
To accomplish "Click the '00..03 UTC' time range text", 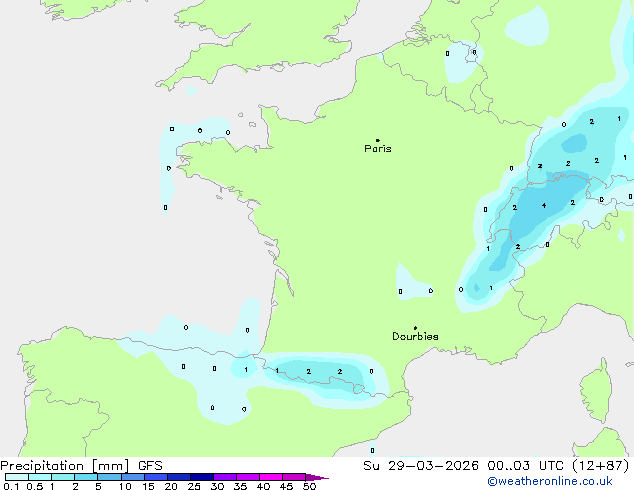I will 525,466.
